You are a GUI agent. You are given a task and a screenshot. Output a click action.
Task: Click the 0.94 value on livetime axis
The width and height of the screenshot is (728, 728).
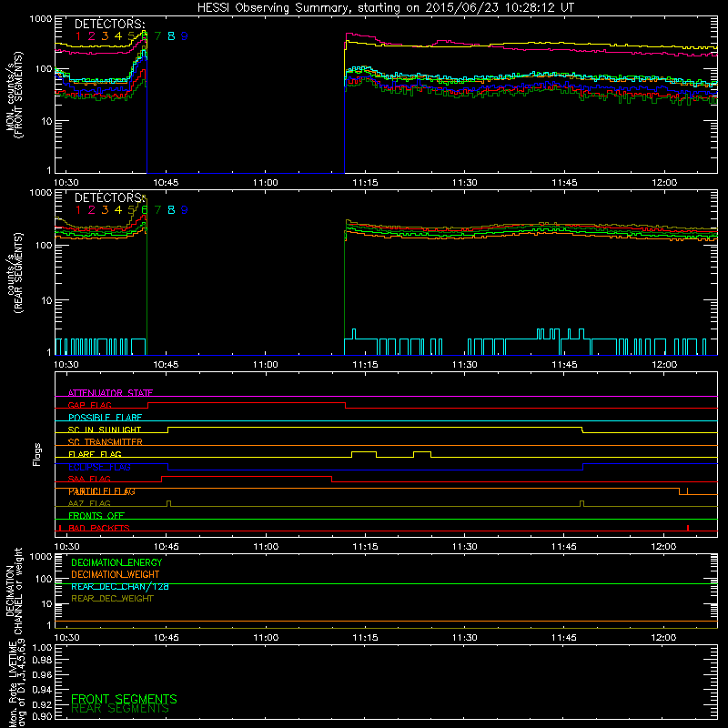click(x=42, y=689)
